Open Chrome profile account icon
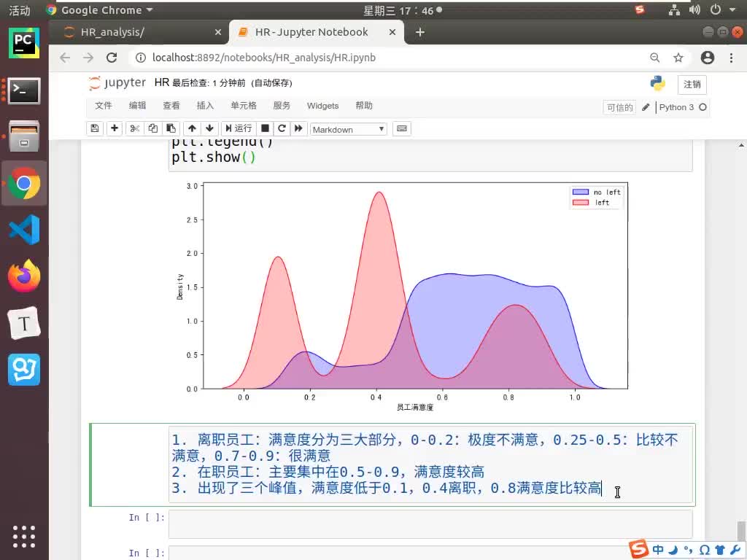 coord(708,58)
